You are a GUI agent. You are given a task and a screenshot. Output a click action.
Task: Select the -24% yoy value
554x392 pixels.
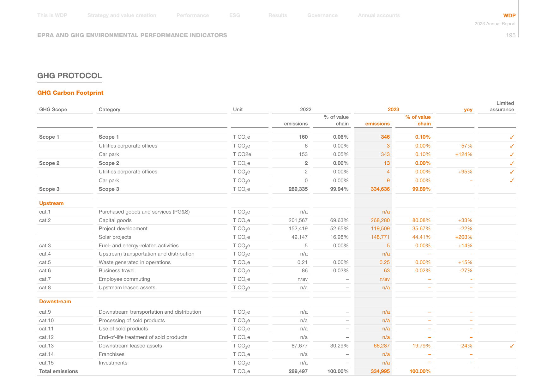point(466,346)
